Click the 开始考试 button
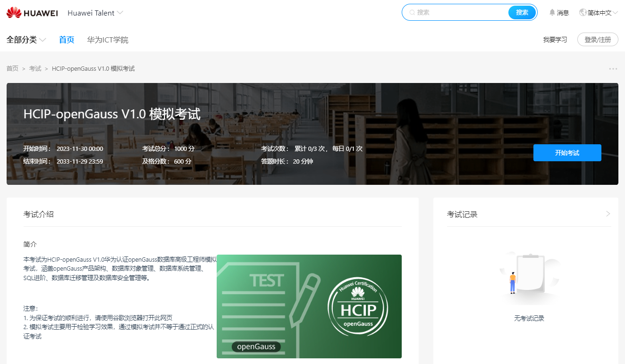 click(x=567, y=152)
